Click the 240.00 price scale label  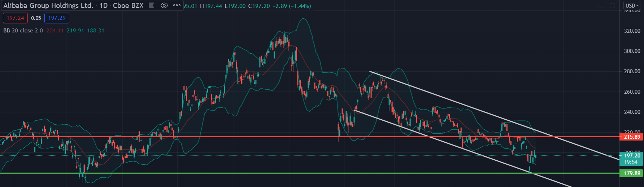(632, 112)
